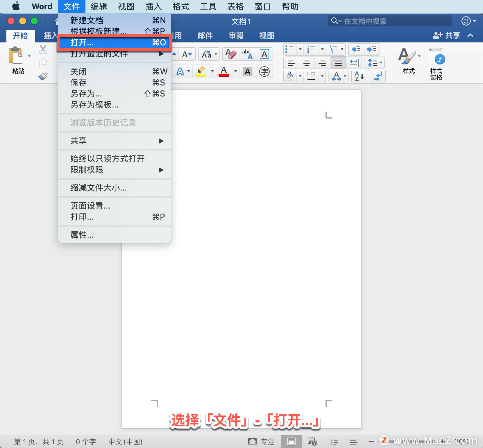Screen dimensions: 483x448
Task: Click the Borders icon
Action: [x=311, y=76]
